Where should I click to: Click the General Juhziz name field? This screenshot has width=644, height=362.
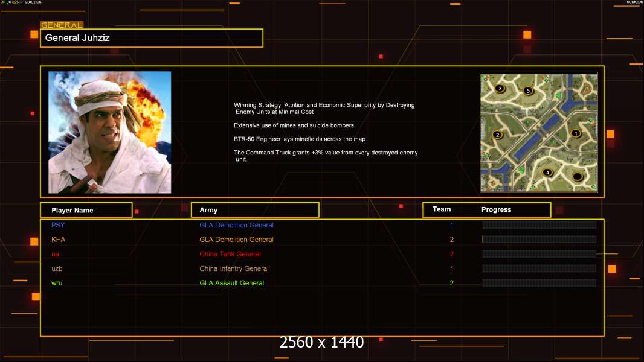tap(152, 38)
